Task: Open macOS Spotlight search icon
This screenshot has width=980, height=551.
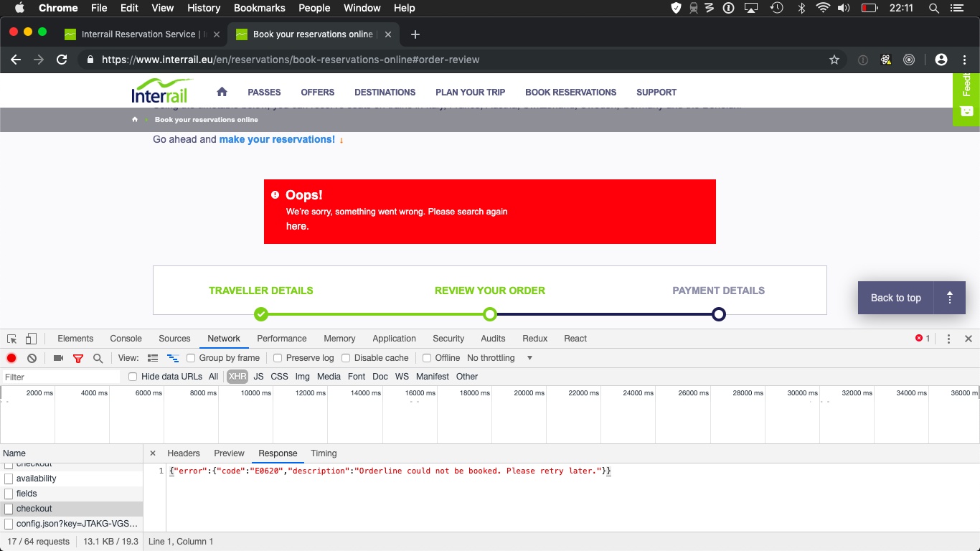Action: coord(934,8)
